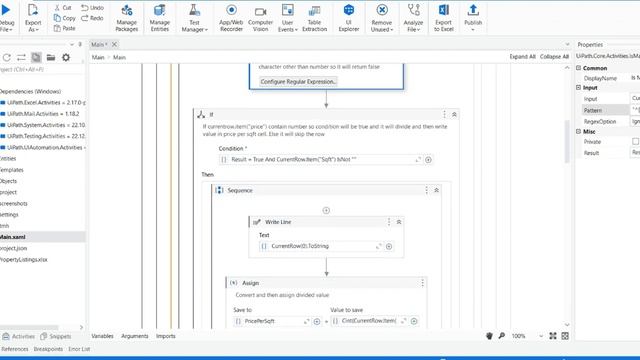This screenshot has width=640, height=360.
Task: Toggle the Private checkbox
Action: [636, 141]
